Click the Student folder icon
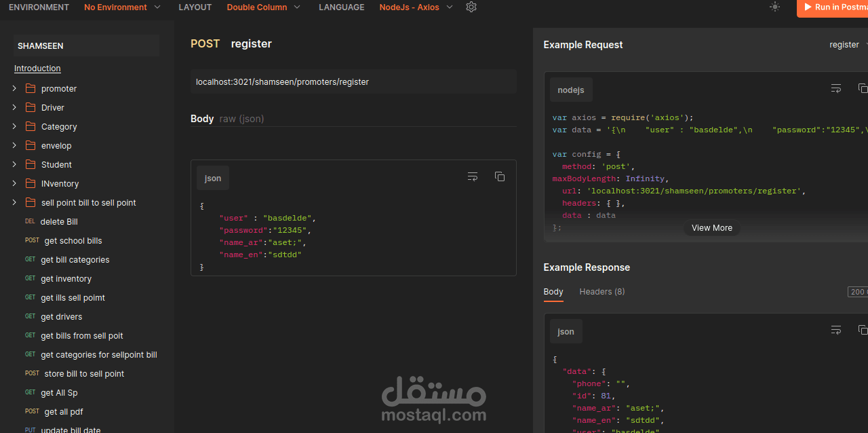The image size is (868, 433). pyautogui.click(x=31, y=164)
